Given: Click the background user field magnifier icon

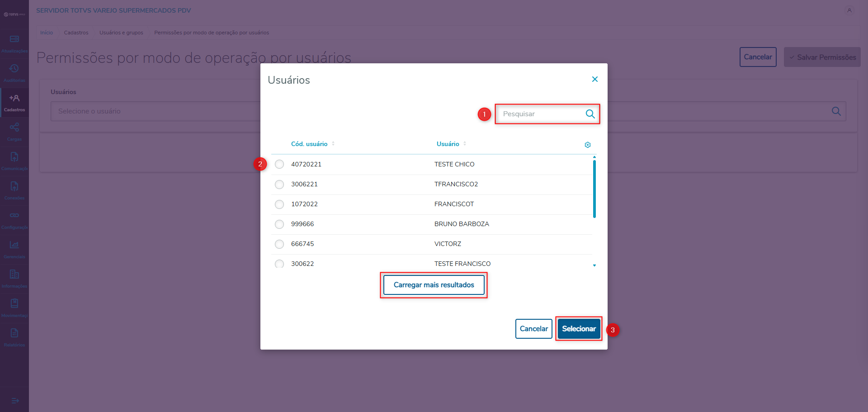Looking at the screenshot, I should click(836, 111).
